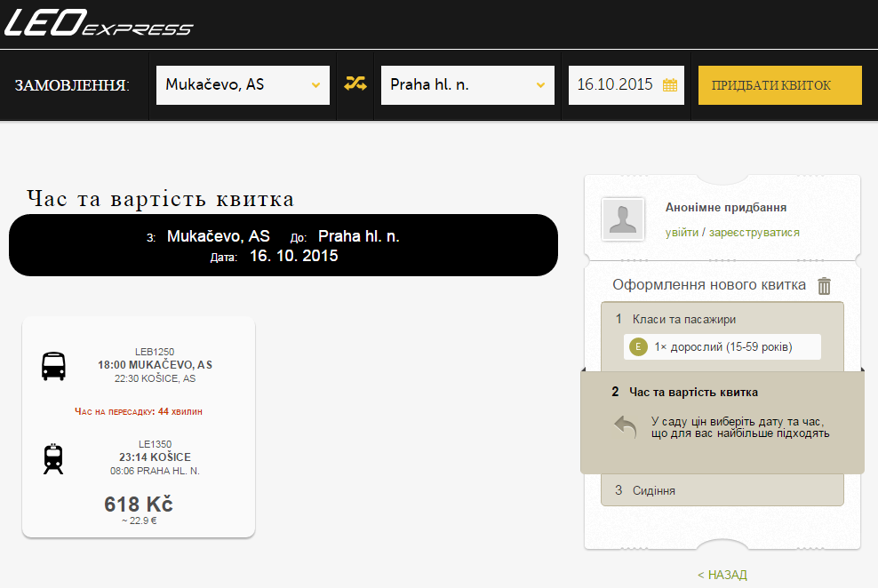878x588 pixels.
Task: Swap origin and destination stations
Action: 355,83
